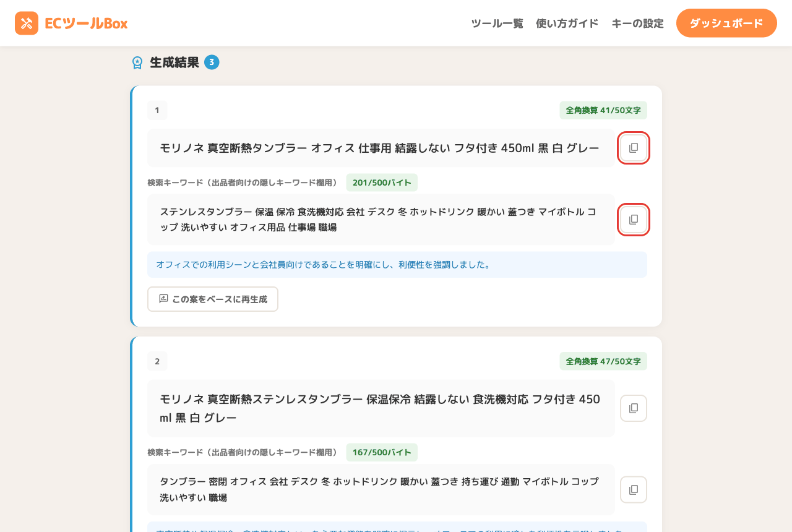Click この案をベースに再生成 for result 1
Screen dimensions: 792x532
[x=213, y=299]
